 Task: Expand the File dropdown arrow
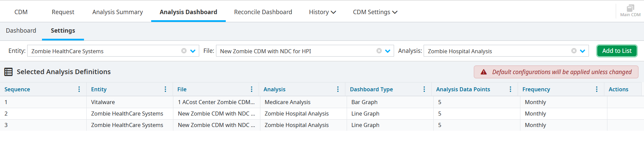(x=388, y=51)
